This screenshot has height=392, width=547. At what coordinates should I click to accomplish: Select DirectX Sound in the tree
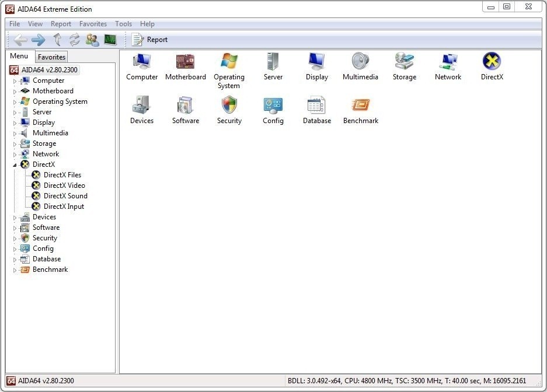(65, 196)
